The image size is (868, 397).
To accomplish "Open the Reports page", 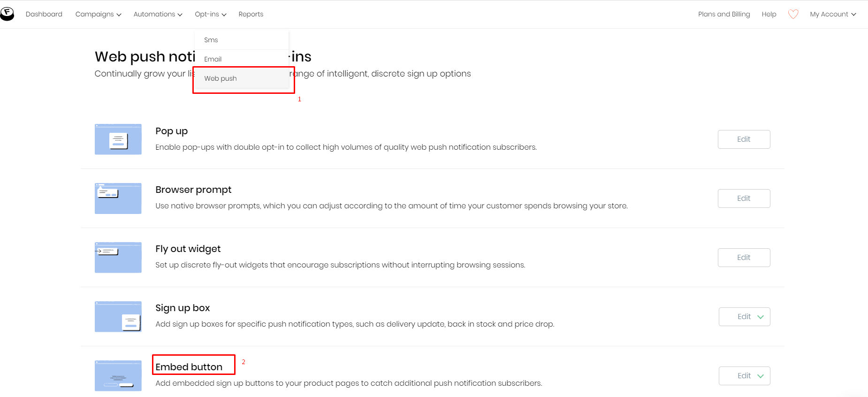I will click(x=251, y=14).
